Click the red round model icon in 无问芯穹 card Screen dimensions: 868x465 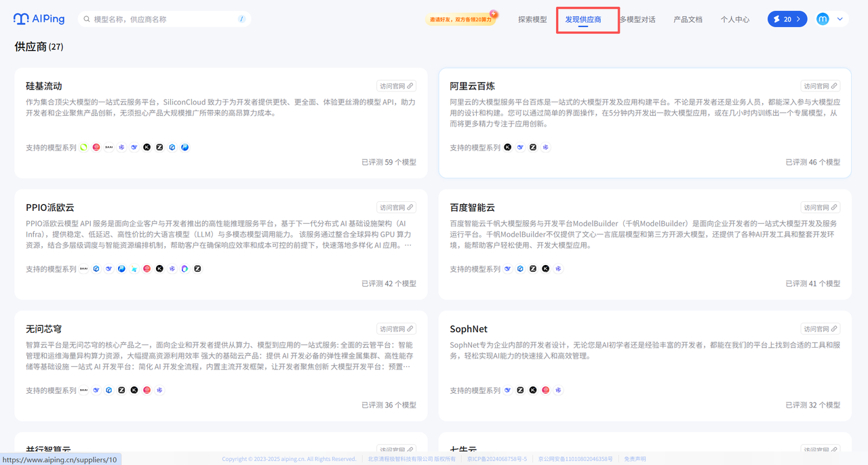pyautogui.click(x=146, y=390)
